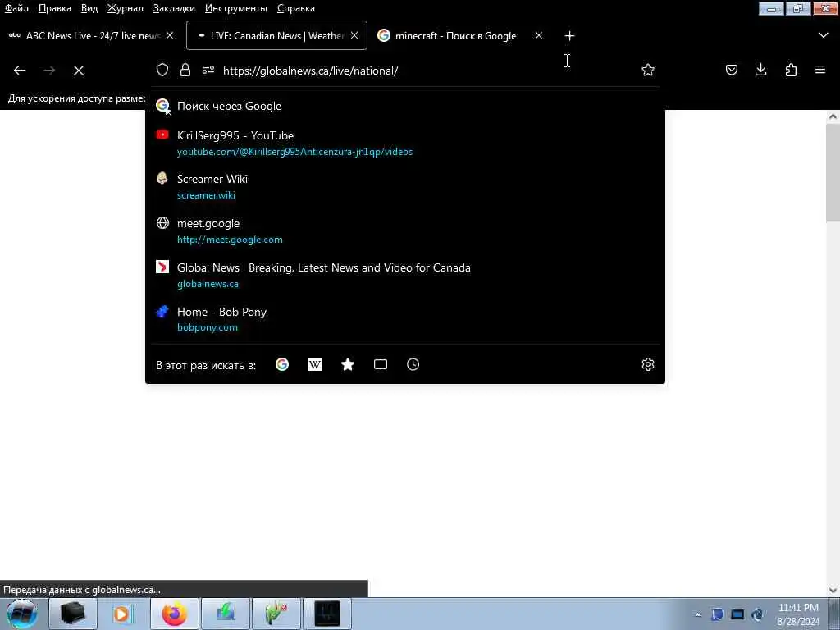The height and width of the screenshot is (630, 840).
Task: Open Global News Breaking Latest News suggestion
Action: click(x=405, y=276)
